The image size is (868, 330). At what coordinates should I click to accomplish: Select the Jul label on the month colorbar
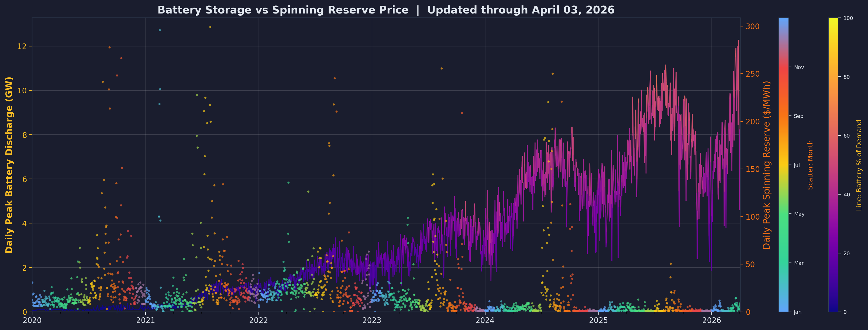point(797,165)
